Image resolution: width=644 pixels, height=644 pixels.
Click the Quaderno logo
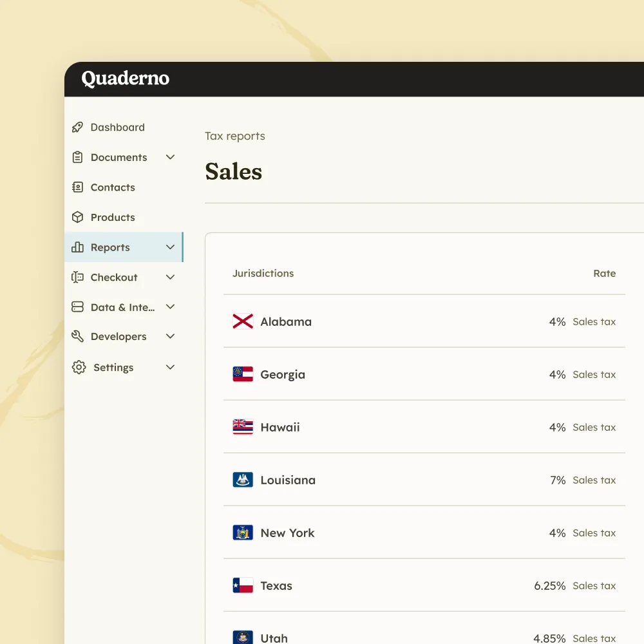(124, 79)
